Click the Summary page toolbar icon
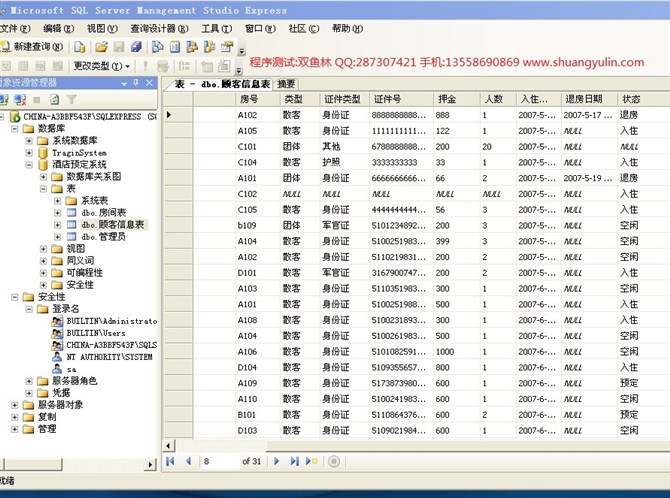The width and height of the screenshot is (670, 498). tap(175, 47)
